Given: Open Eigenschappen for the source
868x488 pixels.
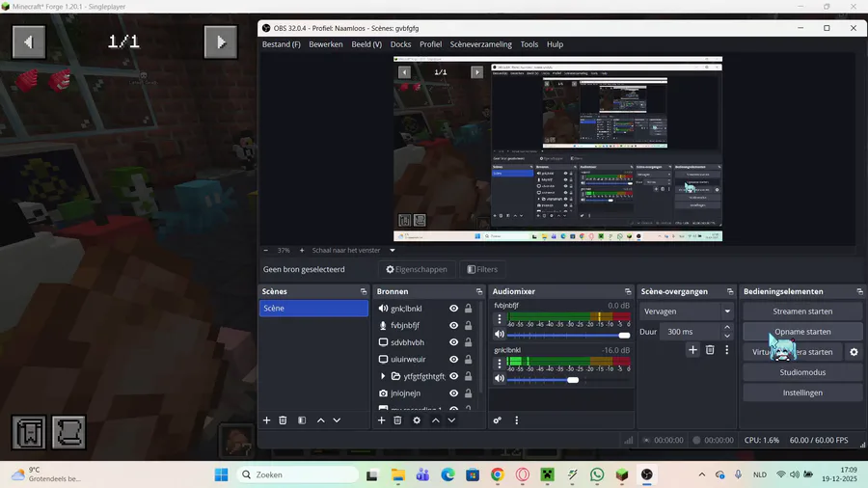Looking at the screenshot, I should (x=417, y=269).
